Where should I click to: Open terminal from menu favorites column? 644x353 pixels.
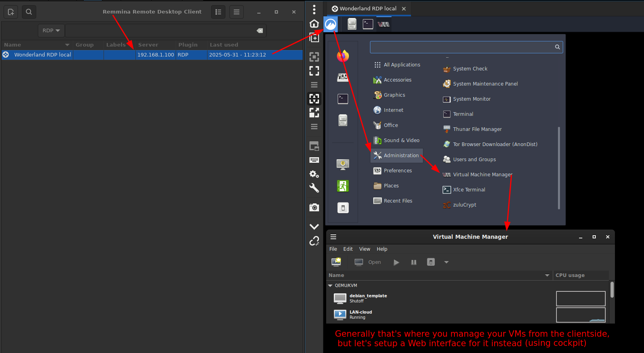[343, 99]
